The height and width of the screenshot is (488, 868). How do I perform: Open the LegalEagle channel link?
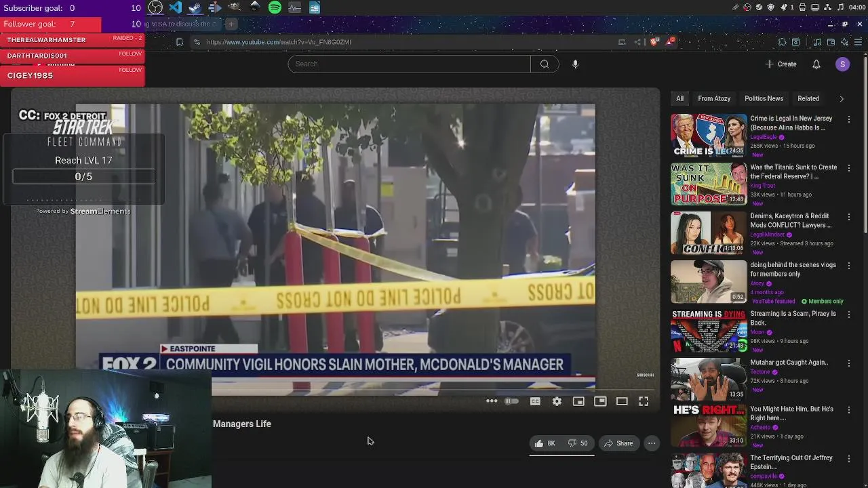click(764, 137)
